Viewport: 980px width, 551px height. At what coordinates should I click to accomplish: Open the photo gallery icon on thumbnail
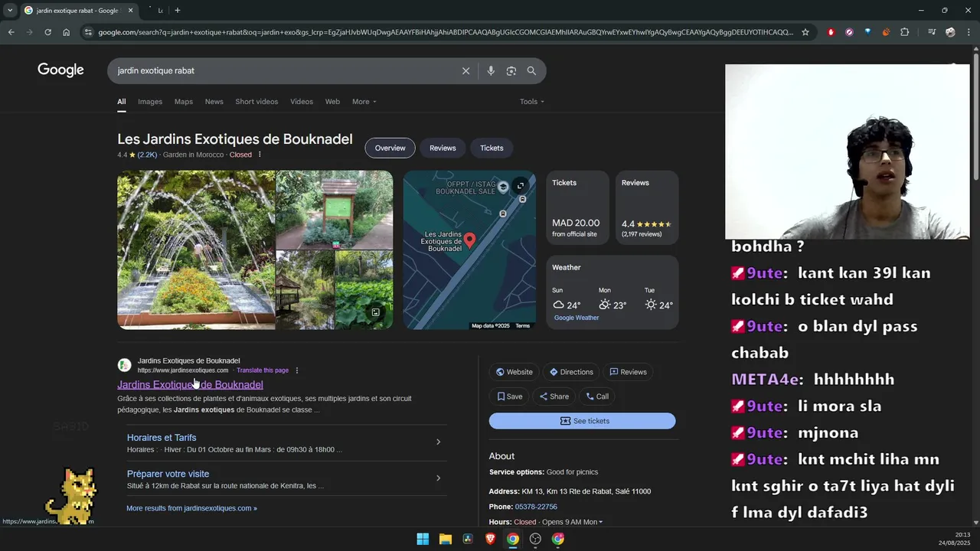tap(375, 312)
